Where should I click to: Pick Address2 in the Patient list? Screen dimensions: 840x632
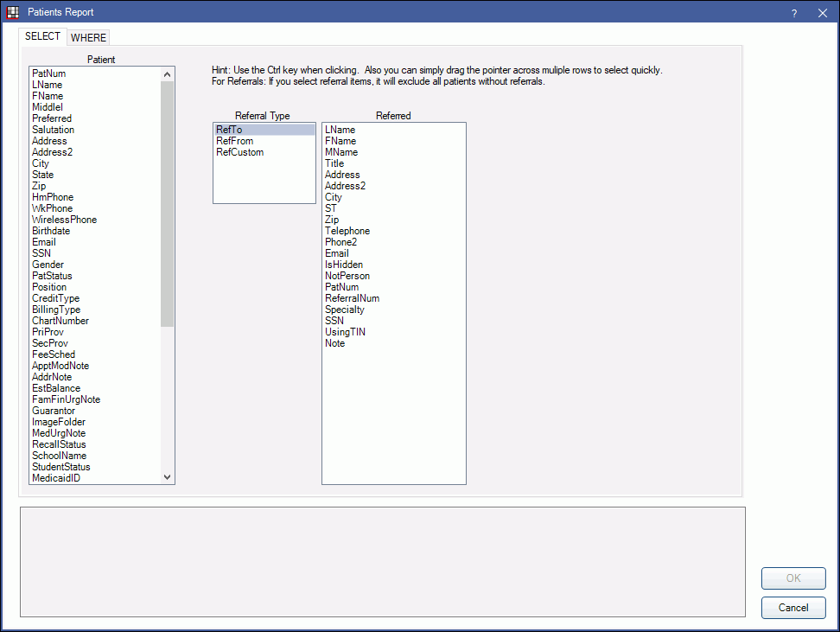pos(95,152)
